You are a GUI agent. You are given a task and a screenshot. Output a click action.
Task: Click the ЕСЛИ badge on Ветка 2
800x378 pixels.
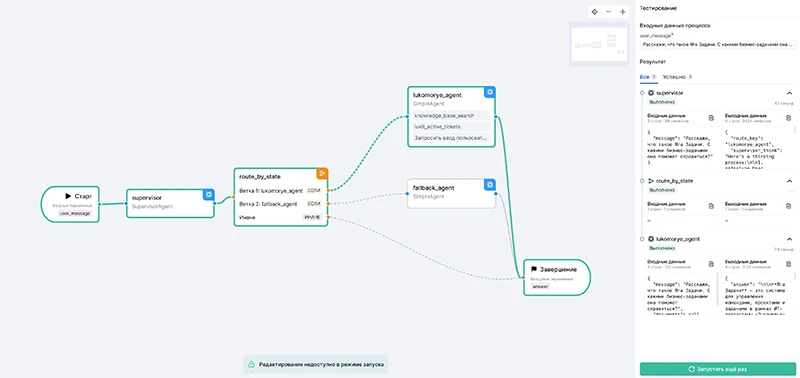[314, 204]
